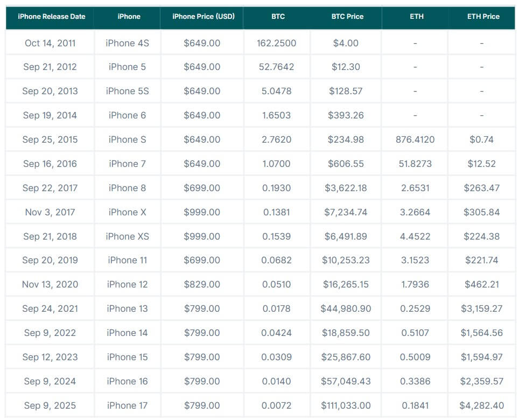Click the iPhone X cell
This screenshot has height=420, width=519.
[127, 212]
